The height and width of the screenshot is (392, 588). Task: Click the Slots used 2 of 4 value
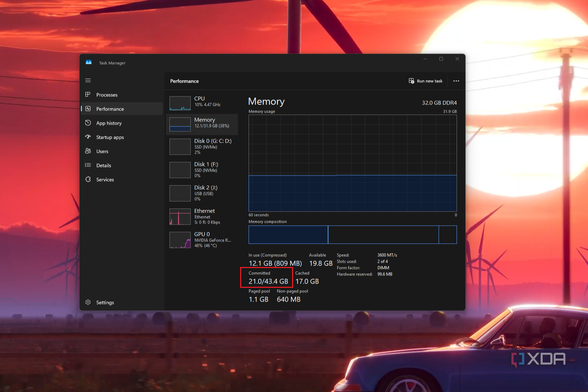point(383,261)
